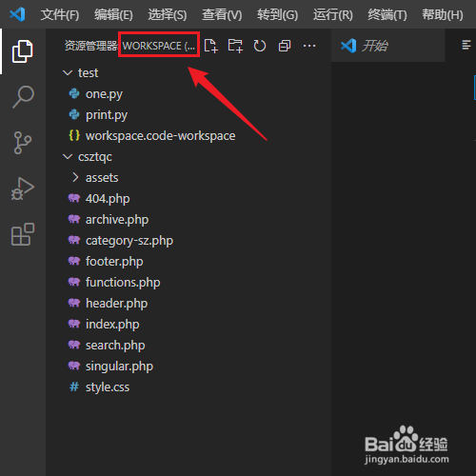This screenshot has width=476, height=476.
Task: Open file singular.php
Action: tap(119, 367)
